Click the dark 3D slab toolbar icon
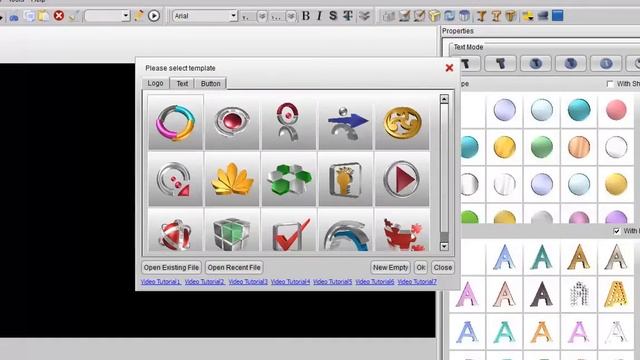Image resolution: width=640 pixels, height=360 pixels. (x=543, y=16)
